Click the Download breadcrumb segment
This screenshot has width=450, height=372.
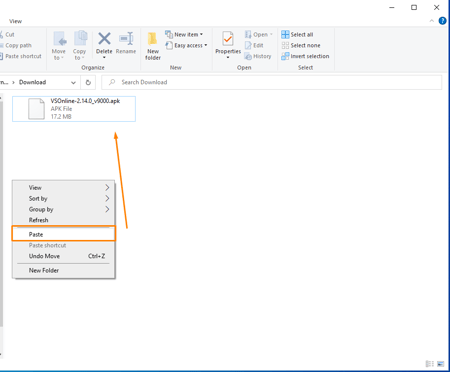(32, 82)
